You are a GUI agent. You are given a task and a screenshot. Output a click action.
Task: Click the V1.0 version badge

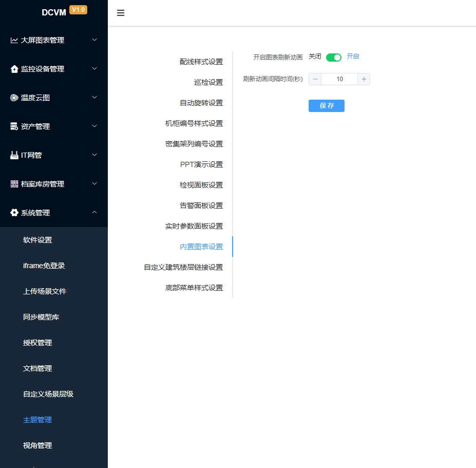[x=79, y=10]
